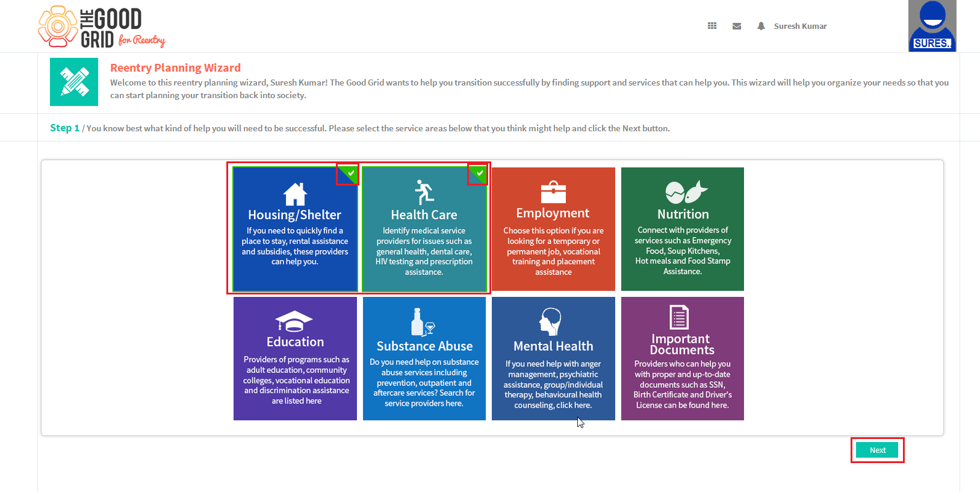Image resolution: width=980 pixels, height=492 pixels.
Task: Click the Next button
Action: pos(877,450)
